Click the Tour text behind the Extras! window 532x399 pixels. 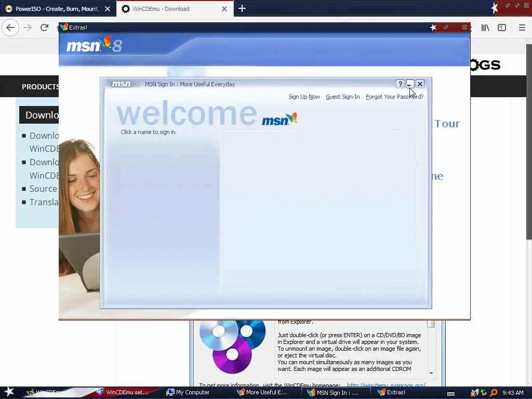tap(447, 124)
